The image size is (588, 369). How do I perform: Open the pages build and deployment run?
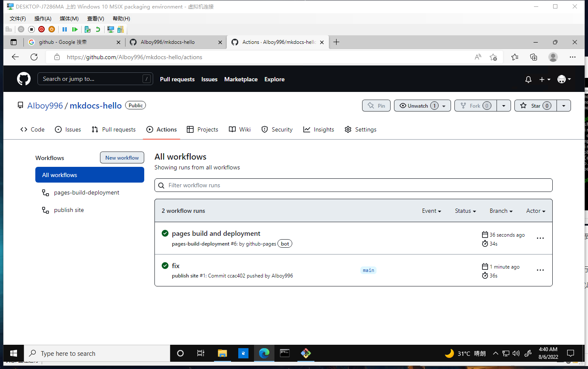[216, 234]
